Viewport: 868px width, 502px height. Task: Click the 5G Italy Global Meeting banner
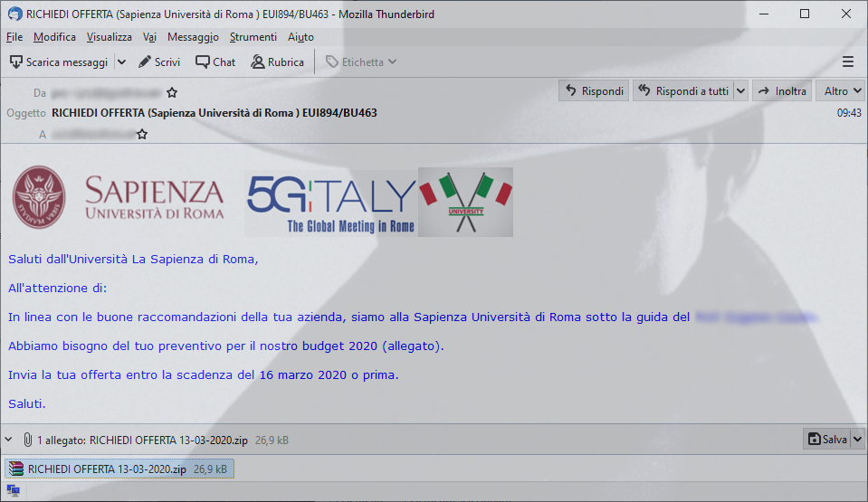[331, 203]
